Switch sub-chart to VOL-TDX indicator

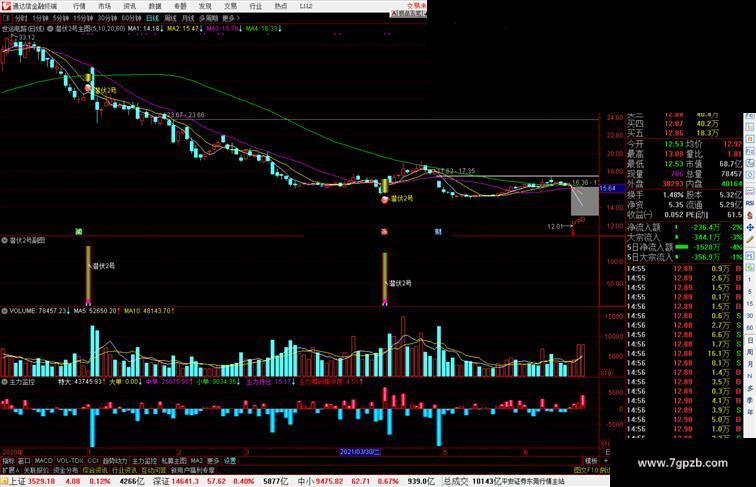(x=70, y=461)
